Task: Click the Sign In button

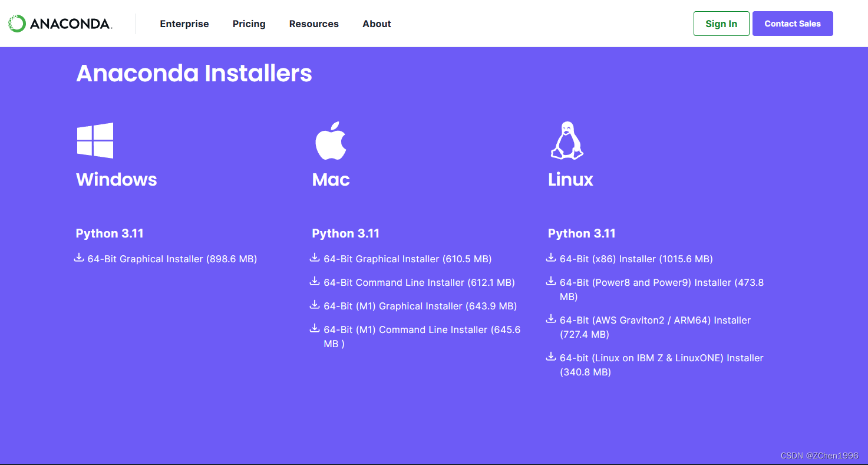Action: pos(721,24)
